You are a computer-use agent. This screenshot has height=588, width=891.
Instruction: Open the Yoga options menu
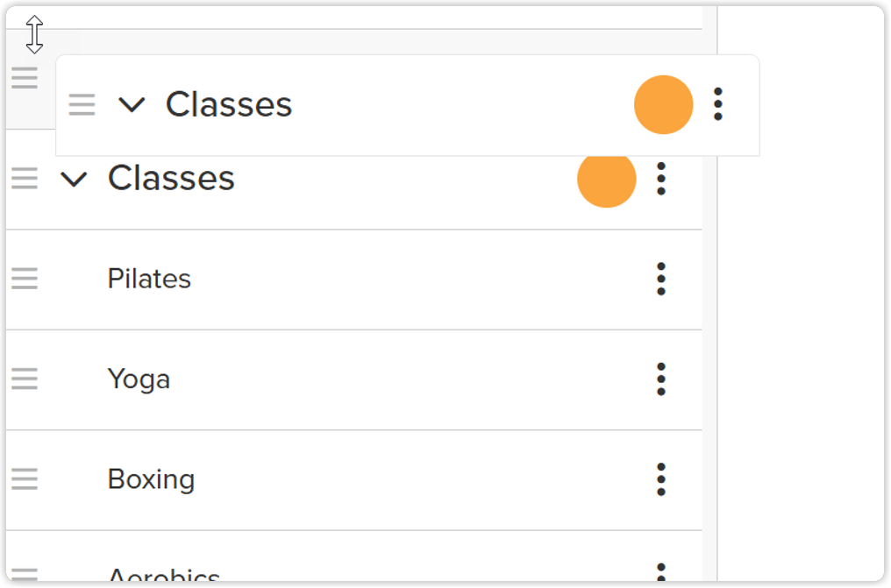click(x=661, y=379)
